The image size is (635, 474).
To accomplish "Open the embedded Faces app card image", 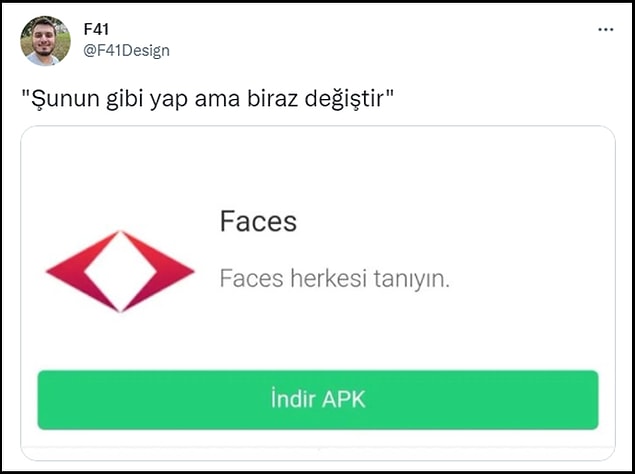I will tap(318, 293).
